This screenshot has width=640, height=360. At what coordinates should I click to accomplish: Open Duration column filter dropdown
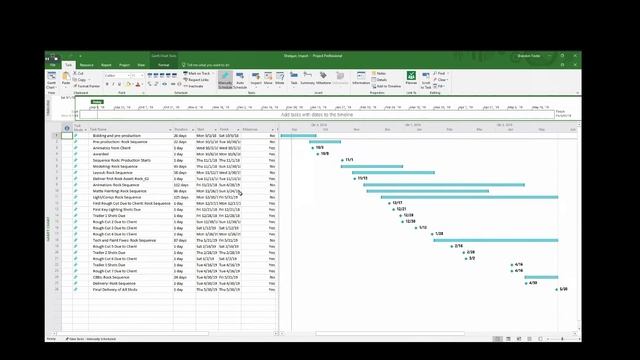pyautogui.click(x=193, y=130)
